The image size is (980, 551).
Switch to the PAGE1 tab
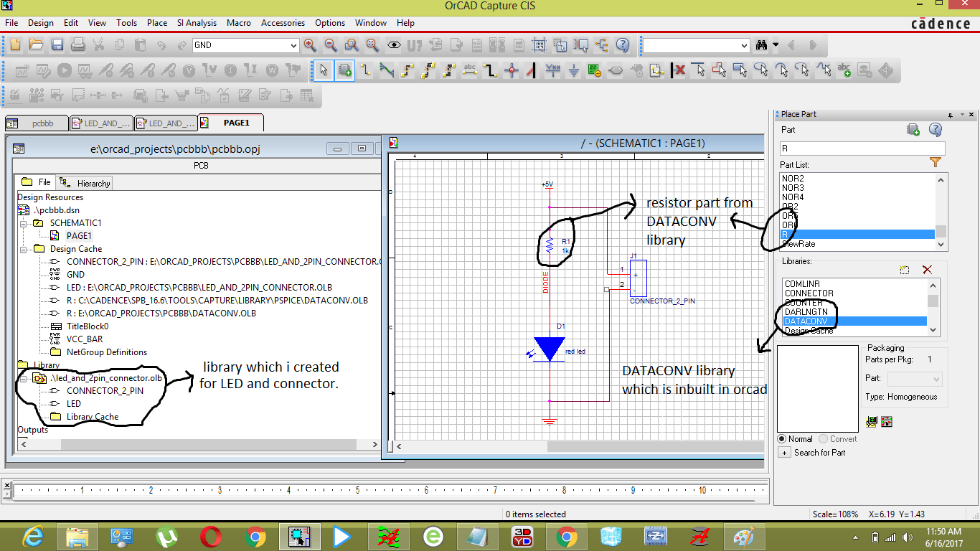pos(232,123)
